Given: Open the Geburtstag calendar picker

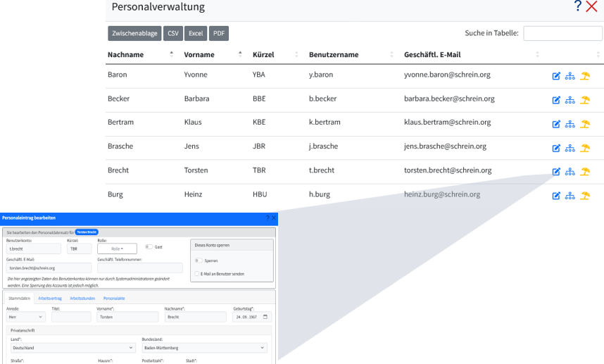Looking at the screenshot, I should tap(265, 317).
